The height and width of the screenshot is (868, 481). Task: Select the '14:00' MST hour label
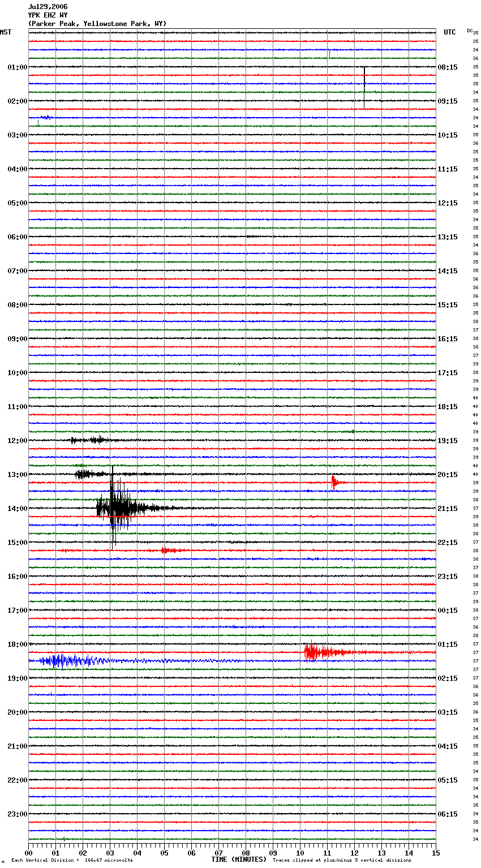click(x=17, y=509)
